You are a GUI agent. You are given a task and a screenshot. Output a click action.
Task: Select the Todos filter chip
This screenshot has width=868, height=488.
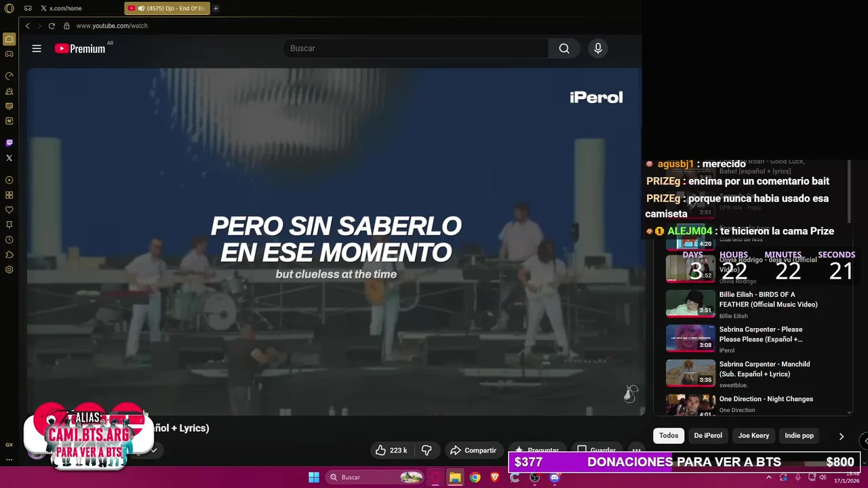669,436
